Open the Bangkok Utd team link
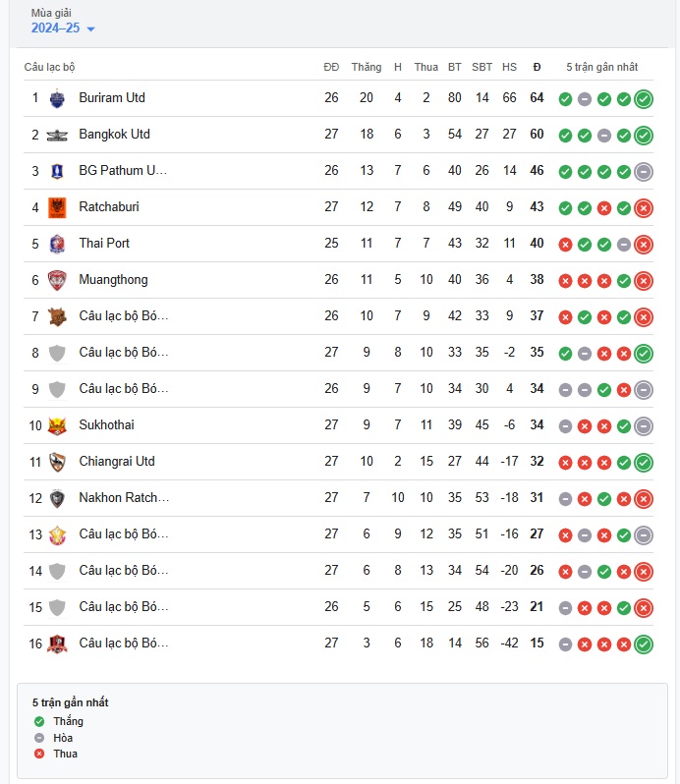The width and height of the screenshot is (680, 784). [114, 135]
